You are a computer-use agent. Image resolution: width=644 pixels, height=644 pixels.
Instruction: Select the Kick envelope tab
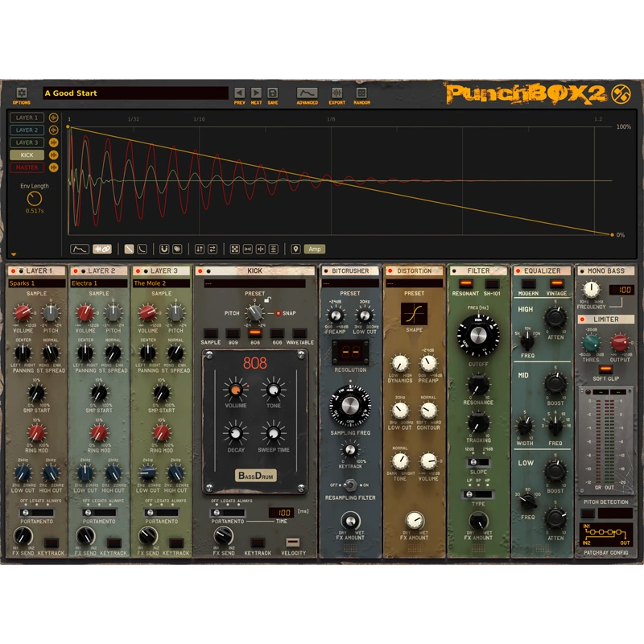click(27, 155)
